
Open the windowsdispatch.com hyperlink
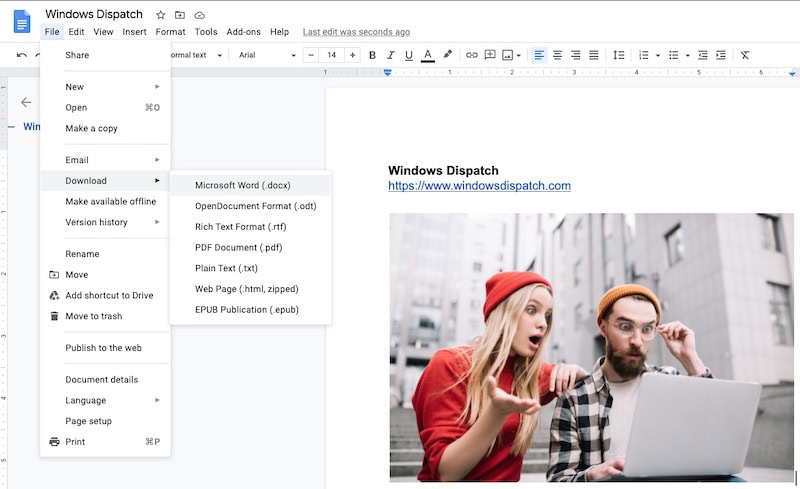pyautogui.click(x=479, y=186)
